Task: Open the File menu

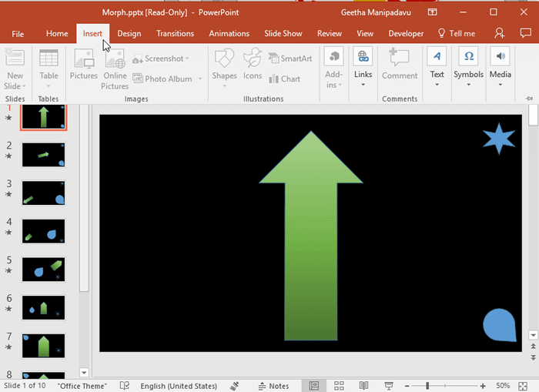Action: click(x=18, y=33)
